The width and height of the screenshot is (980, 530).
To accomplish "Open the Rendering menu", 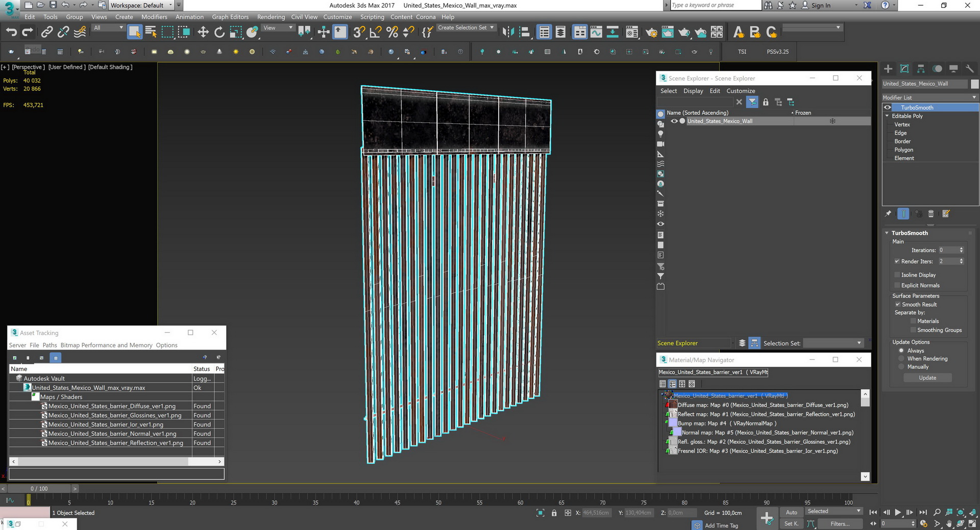I will pos(271,17).
